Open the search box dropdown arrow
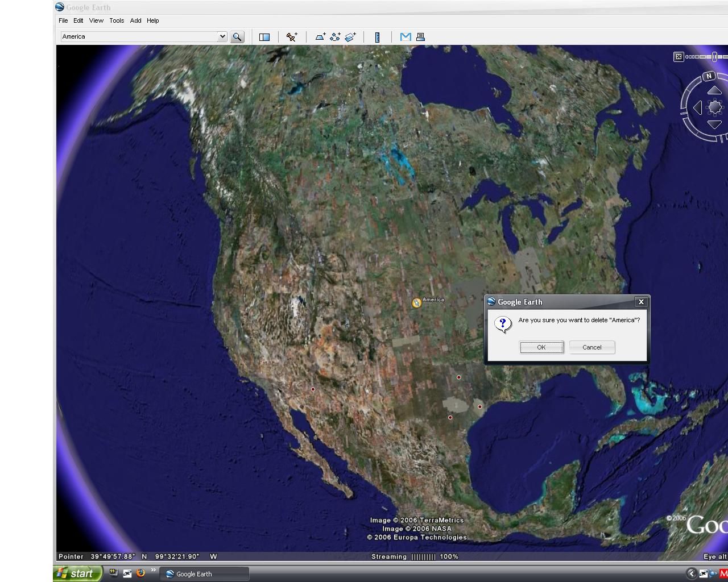Screen dimensions: 728x582 [x=222, y=36]
